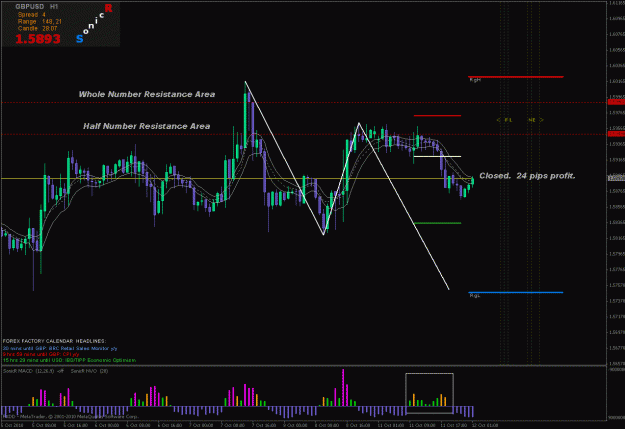Click the 11 Oct 09:00 time axis label
Image resolution: width=625 pixels, height=429 pixels.
[422, 425]
